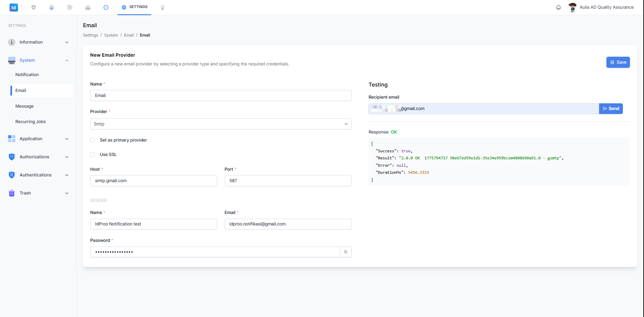Click the System monitor icon
Viewport: 644px width, 317px height.
click(12, 60)
